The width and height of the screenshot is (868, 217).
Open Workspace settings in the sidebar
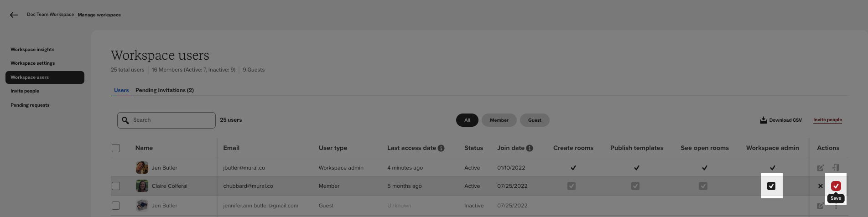[x=33, y=63]
